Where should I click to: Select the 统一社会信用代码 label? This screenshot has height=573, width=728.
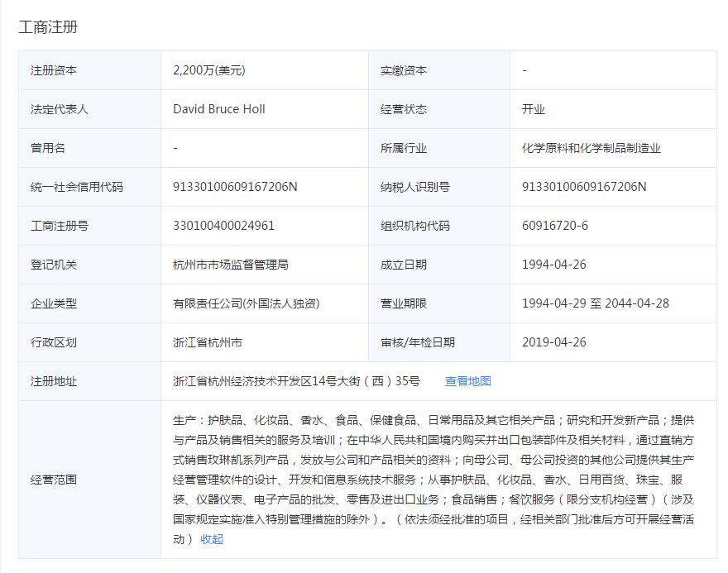[77, 187]
